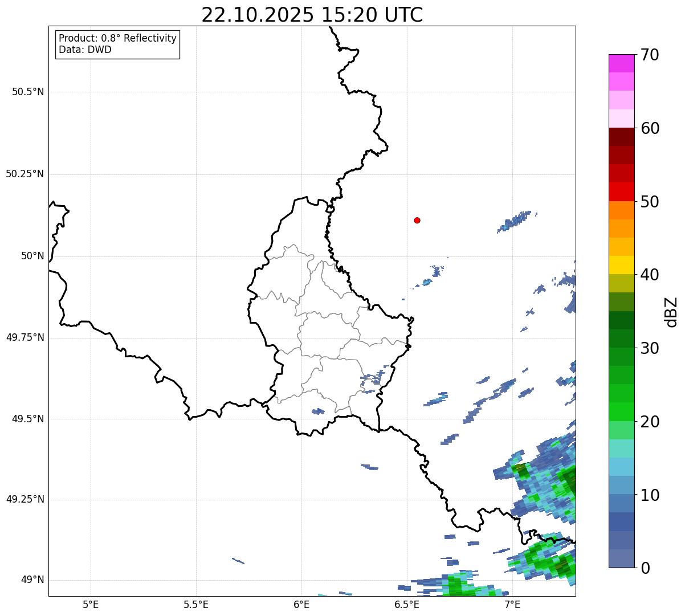Click the 6°E longitude label

click(301, 604)
